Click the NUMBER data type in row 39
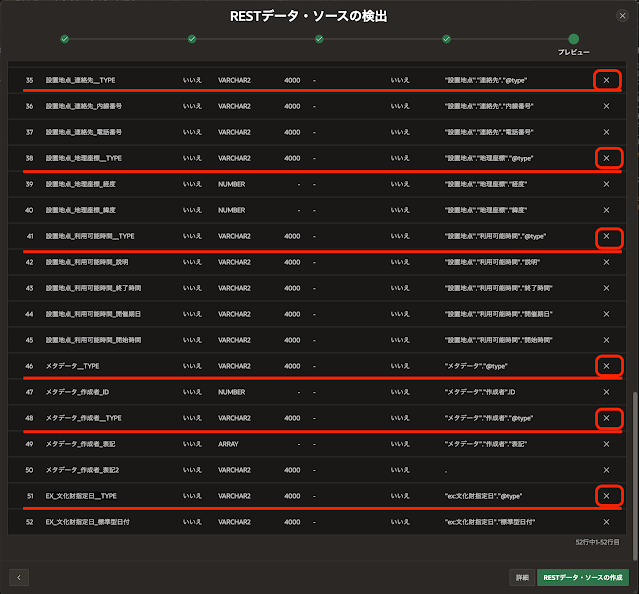 [231, 184]
